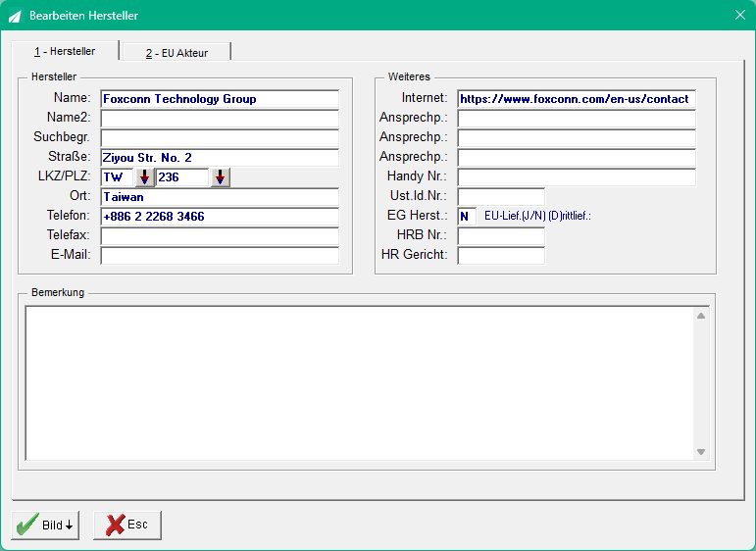This screenshot has width=756, height=551.
Task: Focus the empty Name2 field
Action: tap(220, 118)
